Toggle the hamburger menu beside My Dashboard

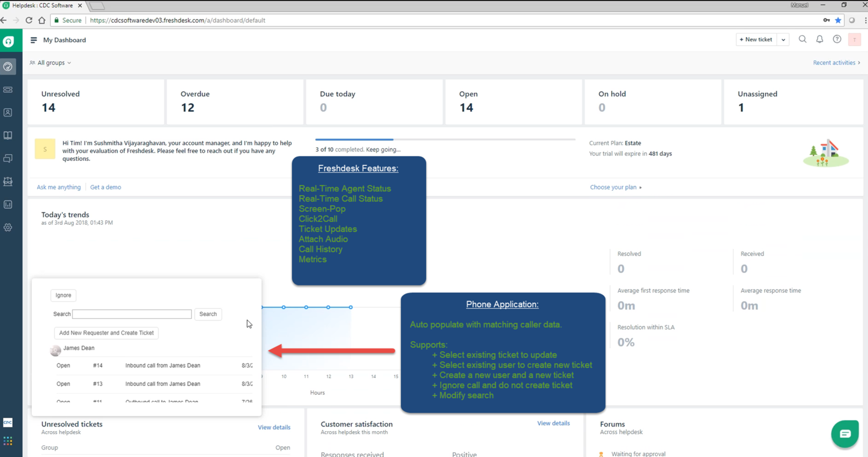point(33,40)
